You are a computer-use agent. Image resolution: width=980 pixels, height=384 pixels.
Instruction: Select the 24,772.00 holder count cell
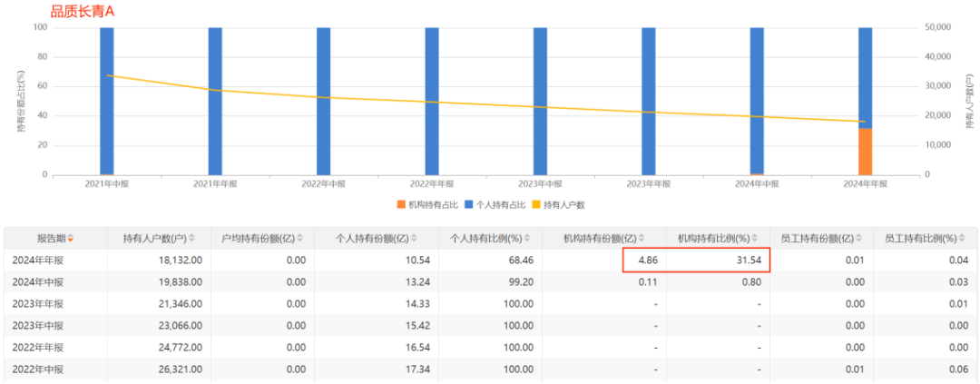tap(180, 347)
